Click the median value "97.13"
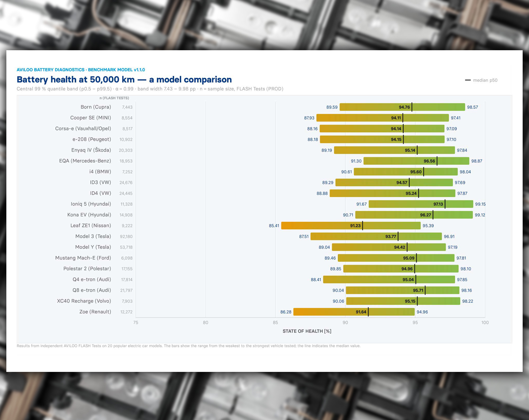529x420 pixels. click(438, 204)
